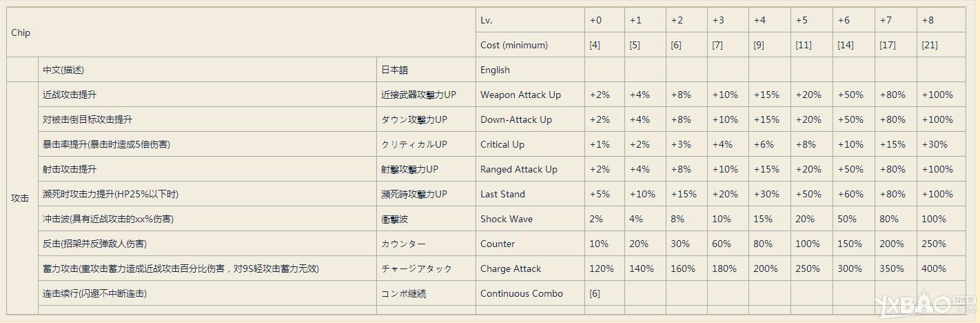Click the [21] cost value

click(930, 45)
